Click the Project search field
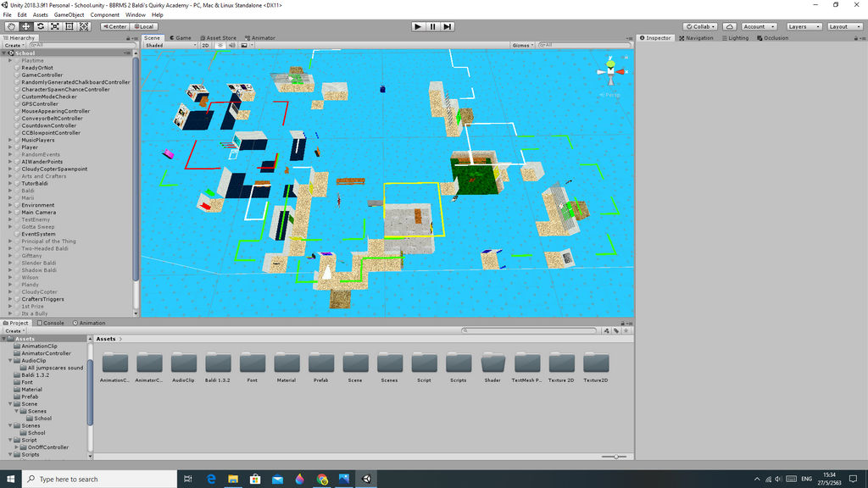 [x=529, y=331]
